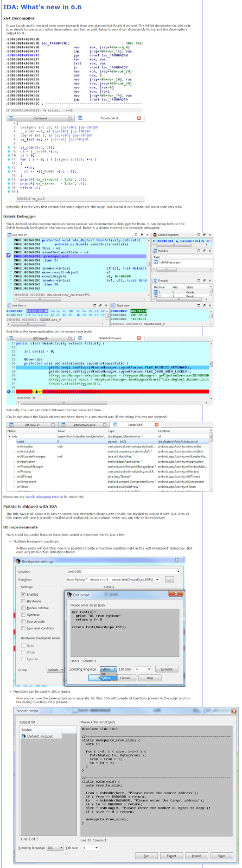Click the Value column header in Locals
The image size is (242, 868).
tap(81, 431)
